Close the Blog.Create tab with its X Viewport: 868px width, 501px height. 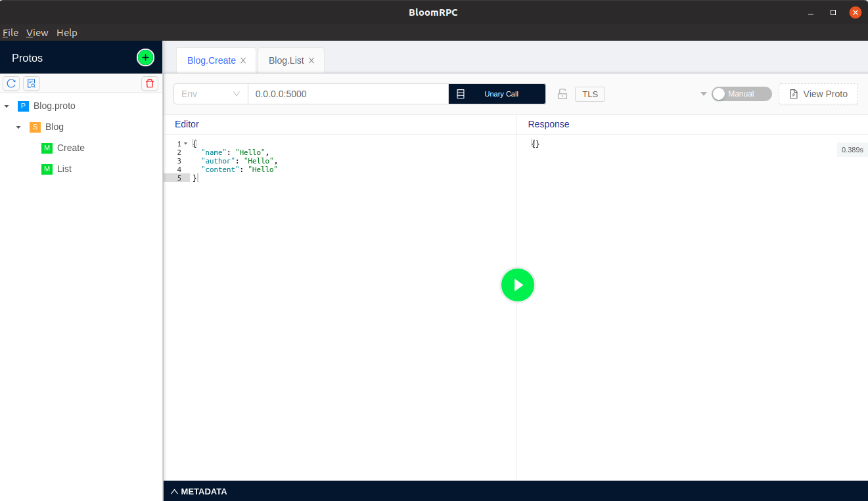[243, 60]
